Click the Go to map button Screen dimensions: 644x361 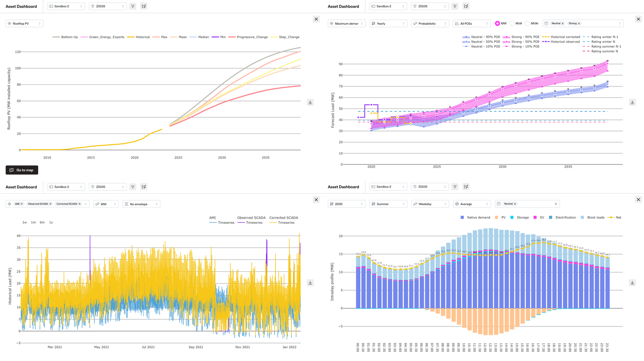[x=22, y=170]
